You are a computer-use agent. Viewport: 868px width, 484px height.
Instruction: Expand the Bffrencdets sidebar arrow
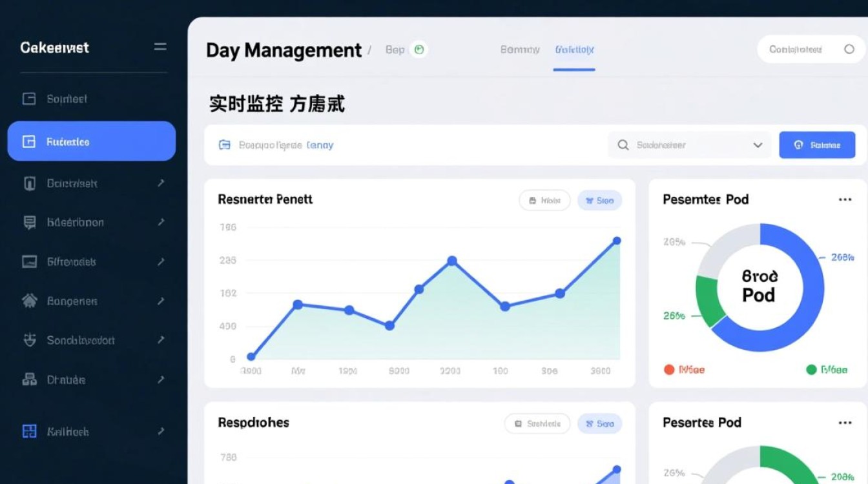(161, 262)
